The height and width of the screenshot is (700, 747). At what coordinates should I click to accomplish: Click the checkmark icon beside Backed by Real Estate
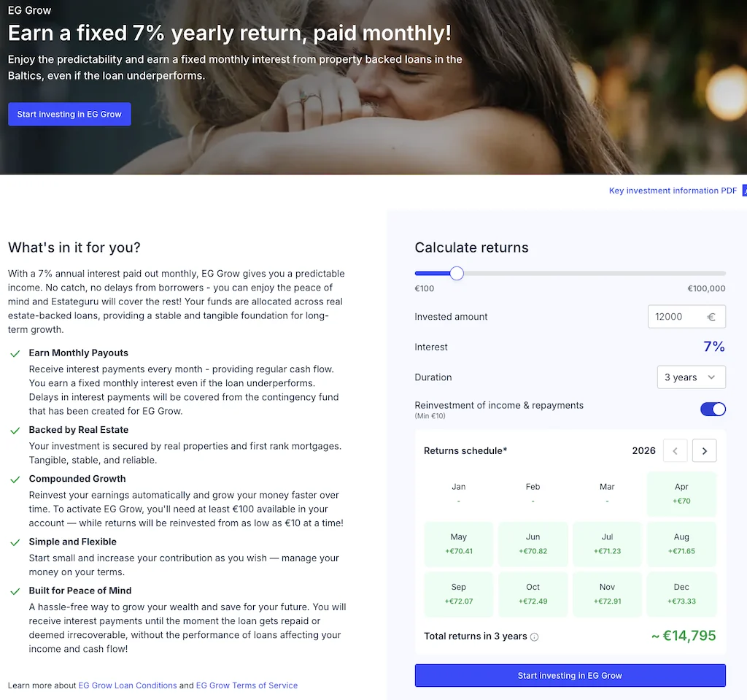[x=15, y=431]
